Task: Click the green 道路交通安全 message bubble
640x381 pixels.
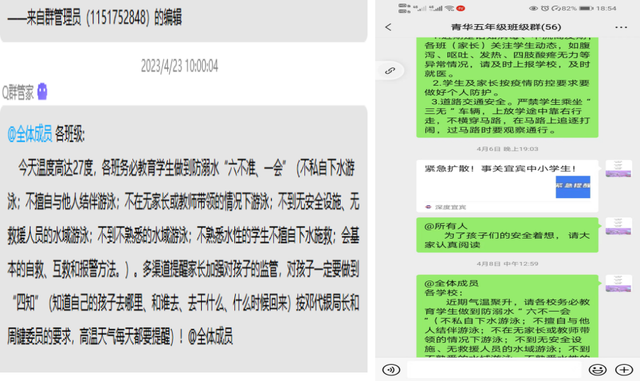Action: point(507,87)
